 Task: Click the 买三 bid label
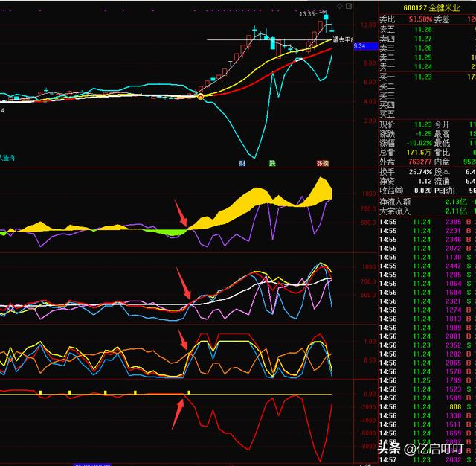pyautogui.click(x=387, y=95)
